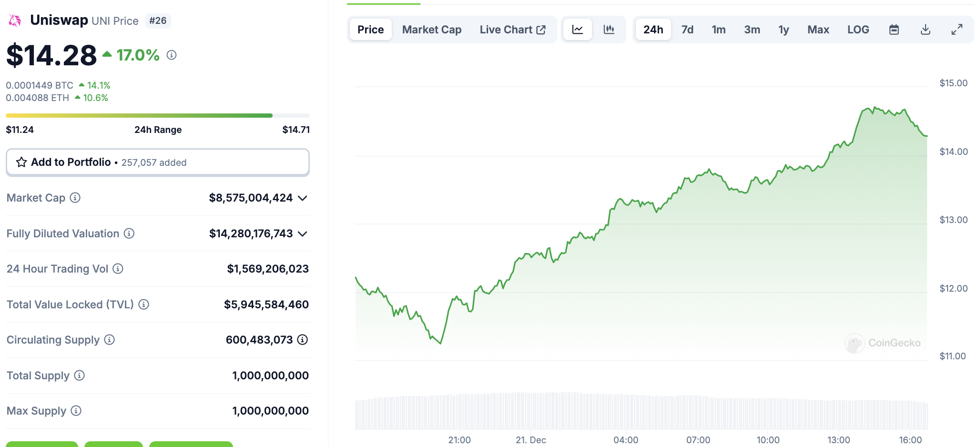Image resolution: width=980 pixels, height=447 pixels.
Task: Select the Max time range
Action: click(x=818, y=30)
